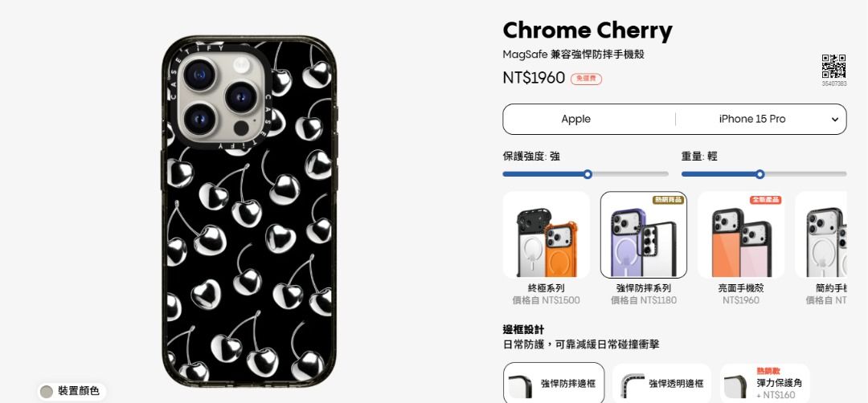The image size is (868, 403).
Task: Click the Chrome Cherry phone case image
Action: click(x=250, y=211)
